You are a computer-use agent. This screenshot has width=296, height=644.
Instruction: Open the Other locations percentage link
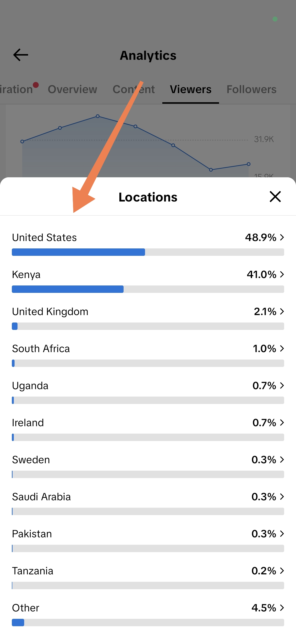pos(268,608)
